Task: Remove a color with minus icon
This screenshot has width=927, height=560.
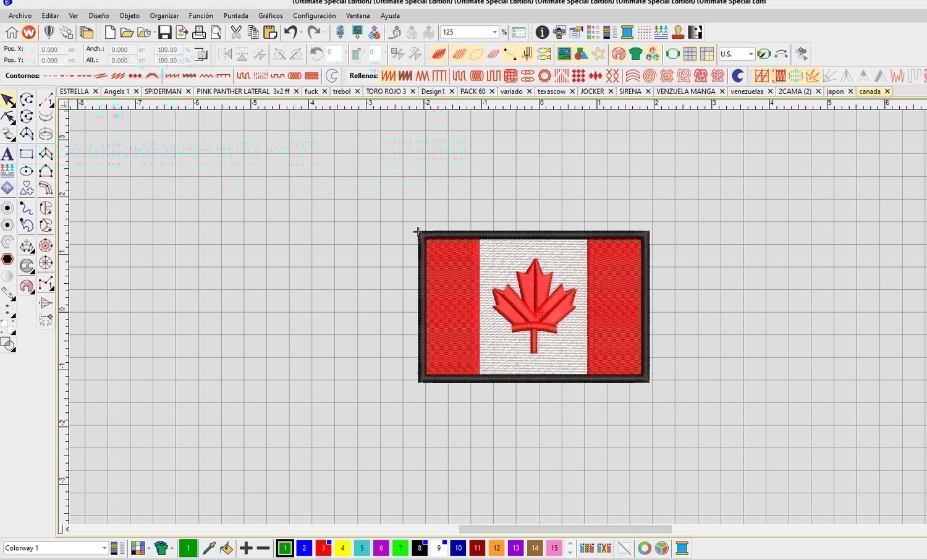Action: coord(263,548)
